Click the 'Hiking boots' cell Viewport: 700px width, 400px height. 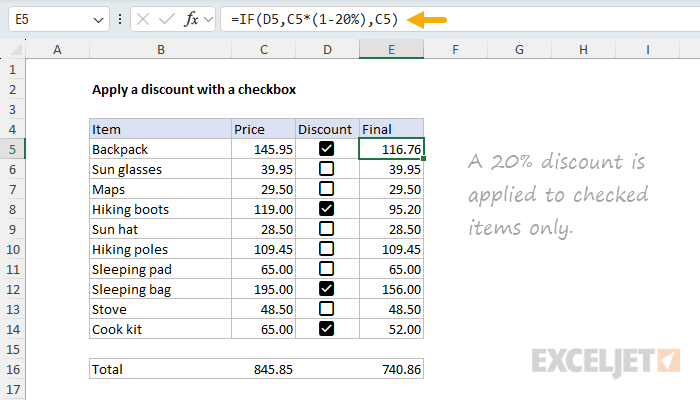pos(160,209)
